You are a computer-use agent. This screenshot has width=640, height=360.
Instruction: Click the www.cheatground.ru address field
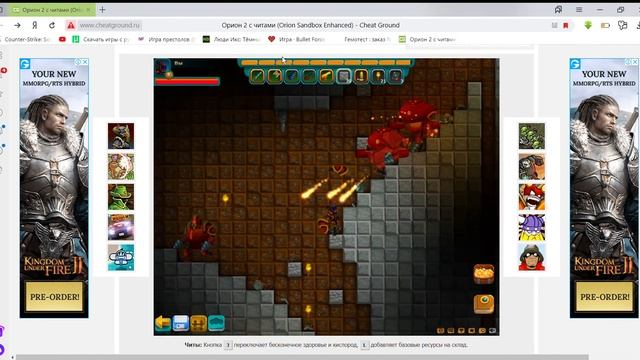(109, 25)
